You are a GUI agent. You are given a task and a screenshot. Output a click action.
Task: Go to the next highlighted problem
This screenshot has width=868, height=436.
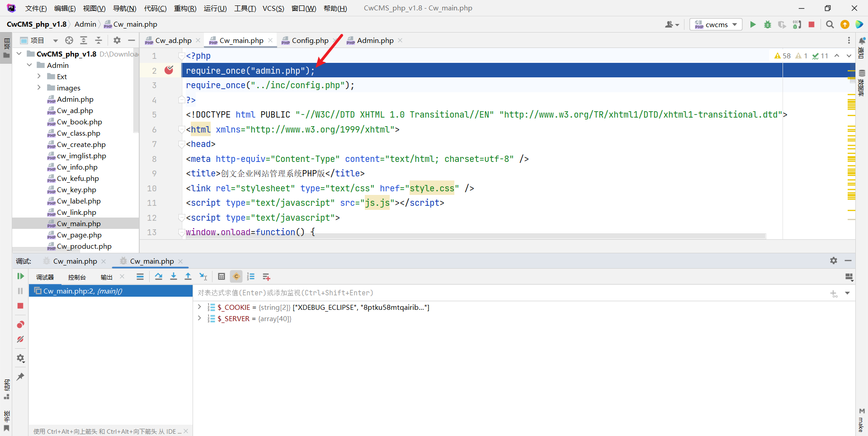(849, 56)
